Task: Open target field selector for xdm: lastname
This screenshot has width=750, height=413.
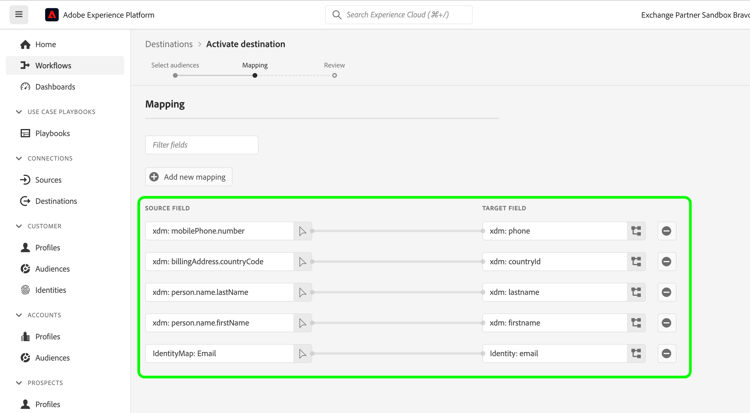Action: click(x=636, y=293)
